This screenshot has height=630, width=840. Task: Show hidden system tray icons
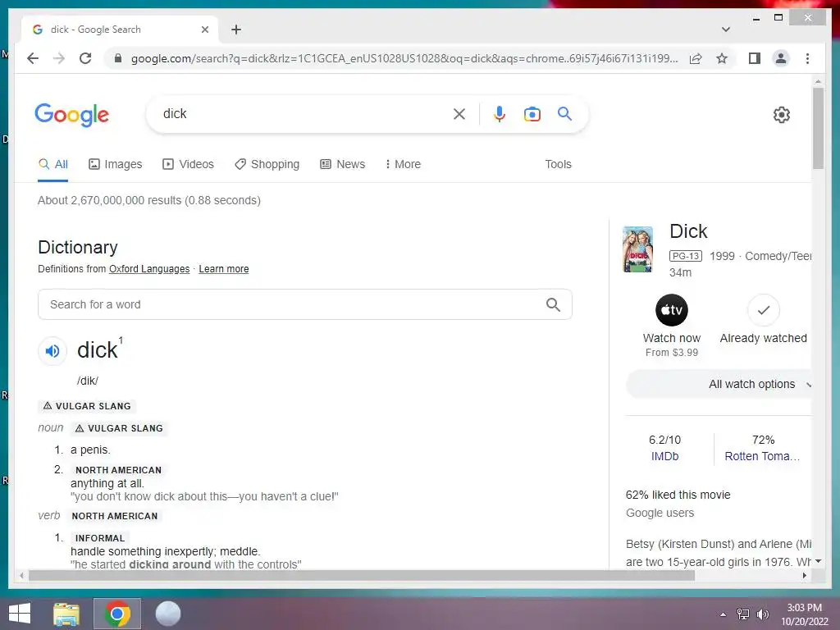coord(723,614)
